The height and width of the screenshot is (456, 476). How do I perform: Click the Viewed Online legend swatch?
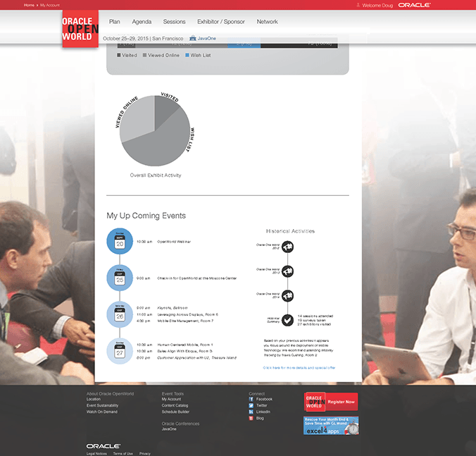144,55
